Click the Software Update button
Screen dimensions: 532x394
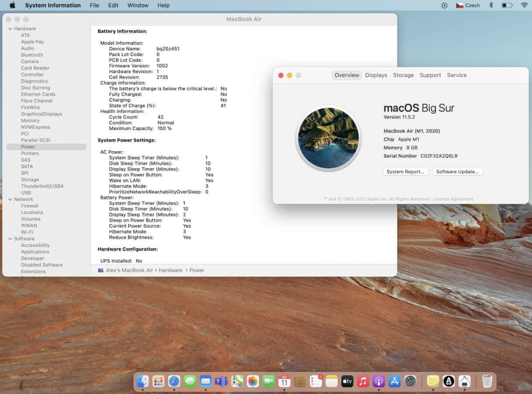457,172
